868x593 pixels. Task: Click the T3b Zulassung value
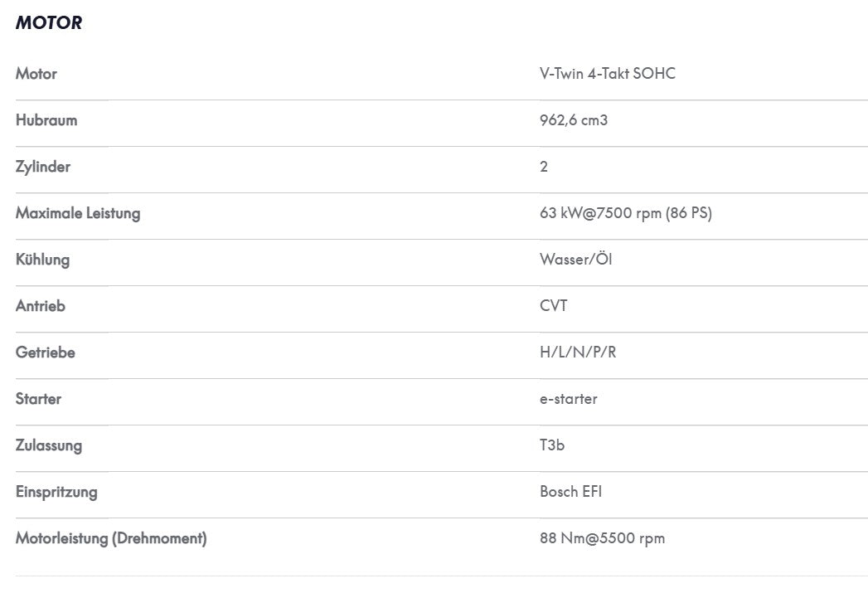pyautogui.click(x=552, y=445)
